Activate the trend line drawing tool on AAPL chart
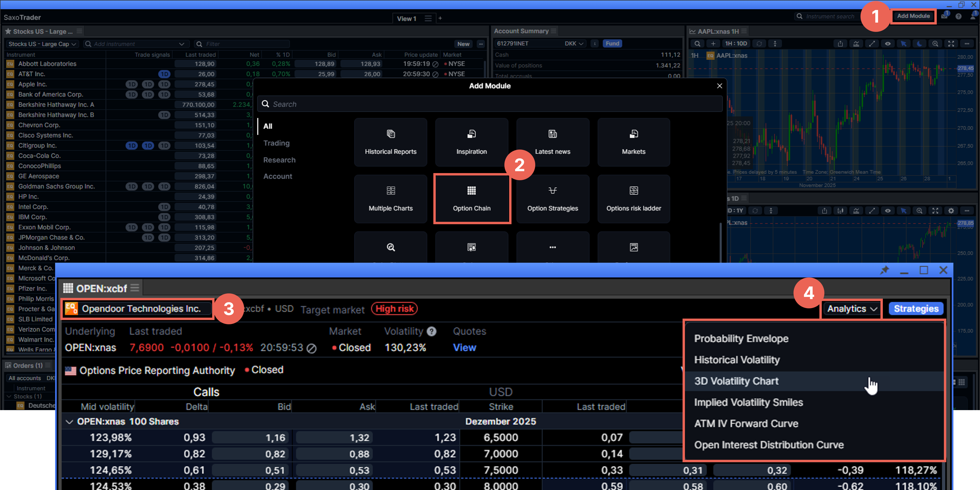 click(872, 44)
